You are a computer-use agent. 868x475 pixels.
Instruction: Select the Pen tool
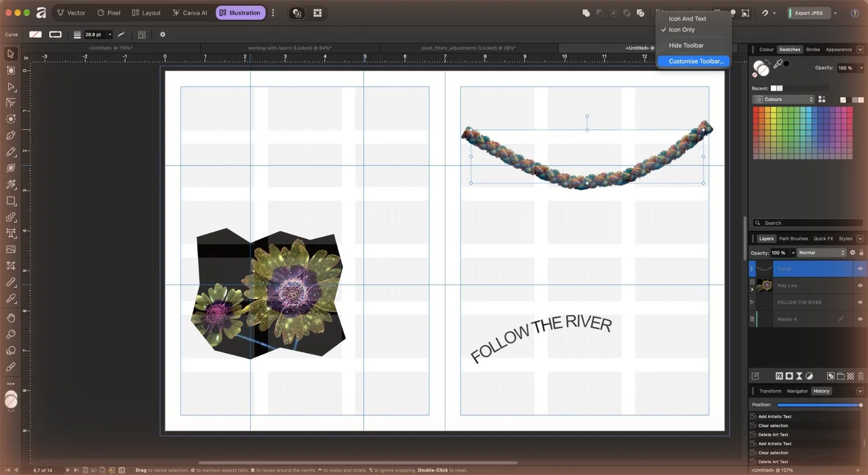(x=11, y=135)
